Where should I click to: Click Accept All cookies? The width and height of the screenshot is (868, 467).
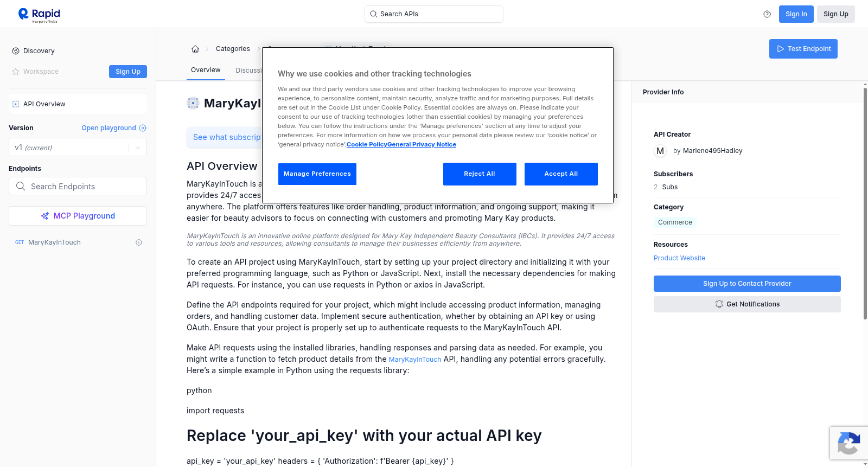pyautogui.click(x=561, y=174)
